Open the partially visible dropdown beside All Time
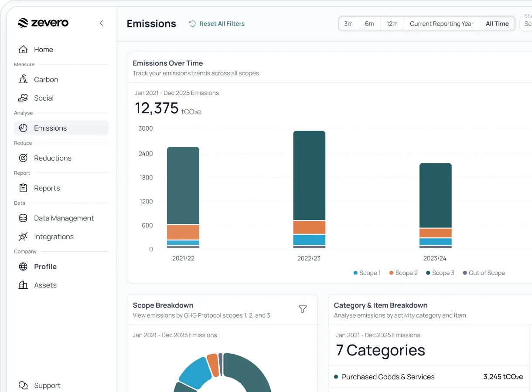 click(526, 24)
